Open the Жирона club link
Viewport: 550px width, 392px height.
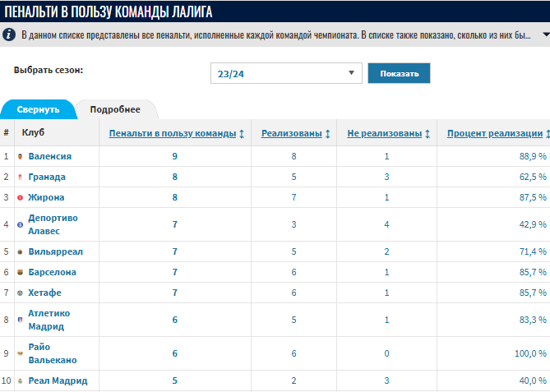pos(46,197)
